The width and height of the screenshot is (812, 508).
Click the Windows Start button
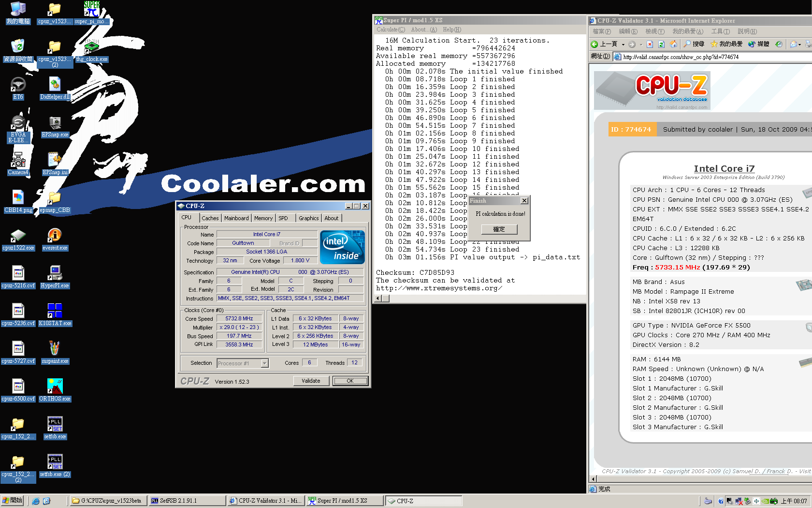pyautogui.click(x=13, y=501)
